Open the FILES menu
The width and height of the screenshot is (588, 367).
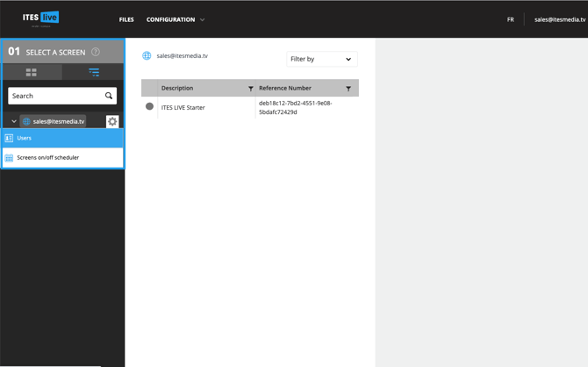point(126,19)
